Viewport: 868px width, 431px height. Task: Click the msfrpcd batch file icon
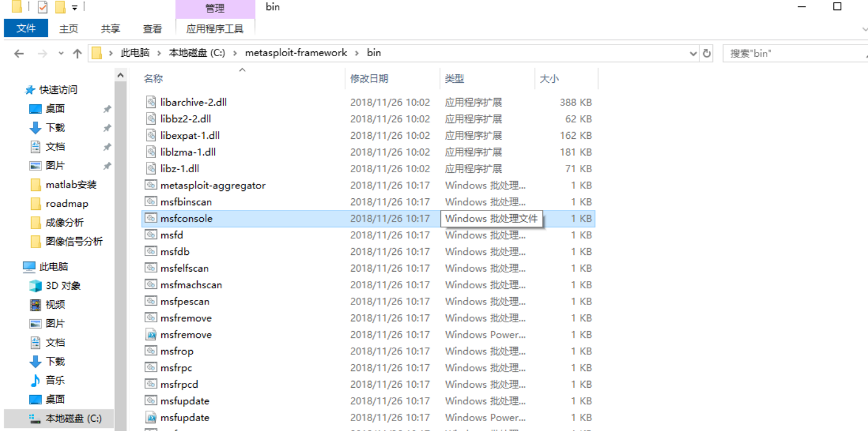[151, 384]
